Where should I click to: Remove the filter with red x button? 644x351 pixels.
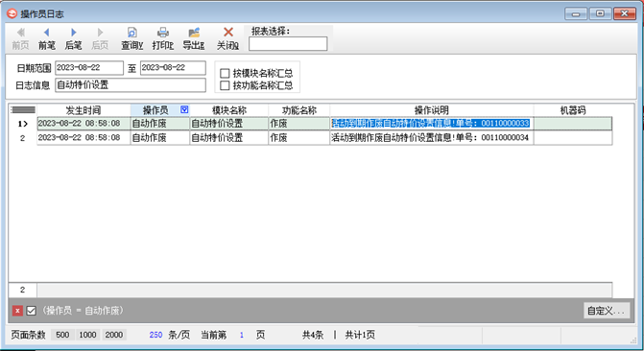point(17,311)
